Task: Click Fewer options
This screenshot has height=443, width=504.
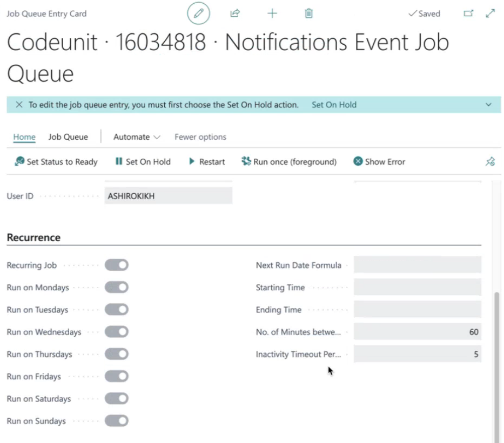Action: pos(200,137)
